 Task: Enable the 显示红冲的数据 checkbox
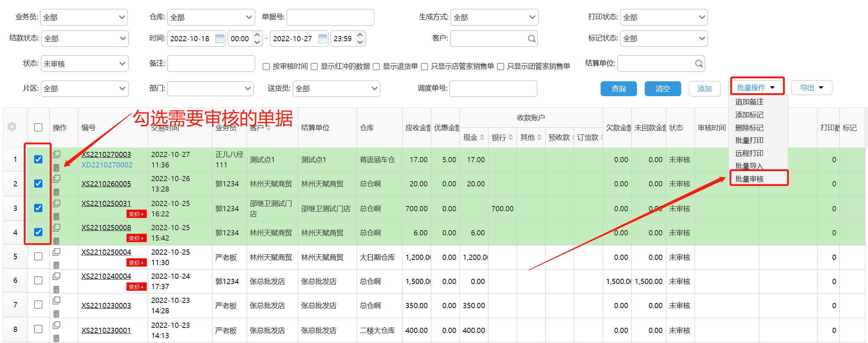tap(314, 66)
